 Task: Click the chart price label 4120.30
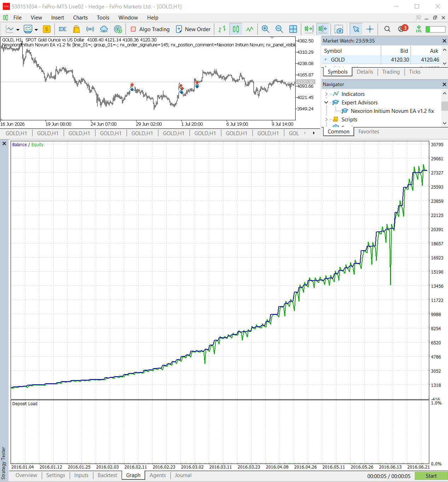click(x=306, y=82)
